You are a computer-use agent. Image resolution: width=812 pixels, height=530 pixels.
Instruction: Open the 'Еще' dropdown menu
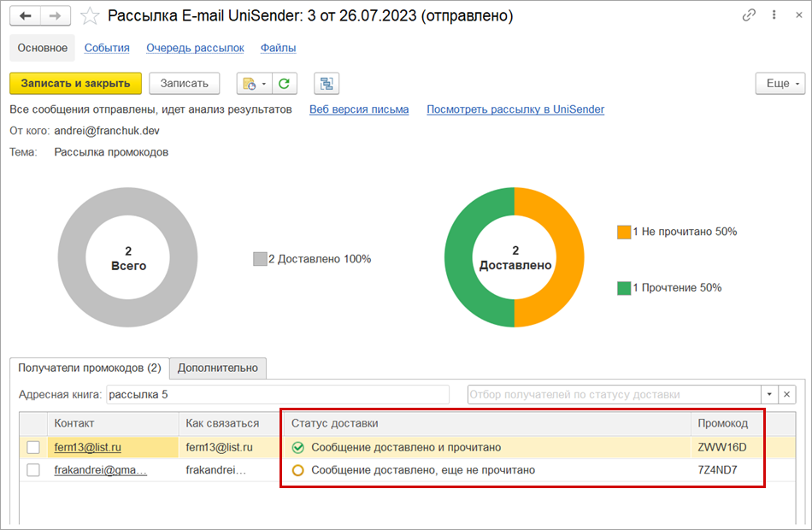click(x=780, y=83)
